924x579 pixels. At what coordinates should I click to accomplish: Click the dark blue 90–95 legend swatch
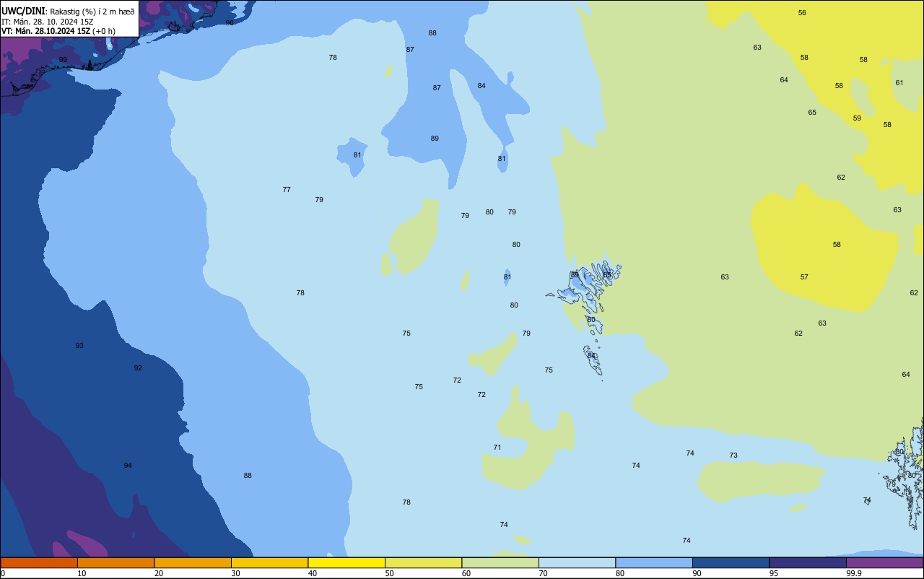coord(731,562)
